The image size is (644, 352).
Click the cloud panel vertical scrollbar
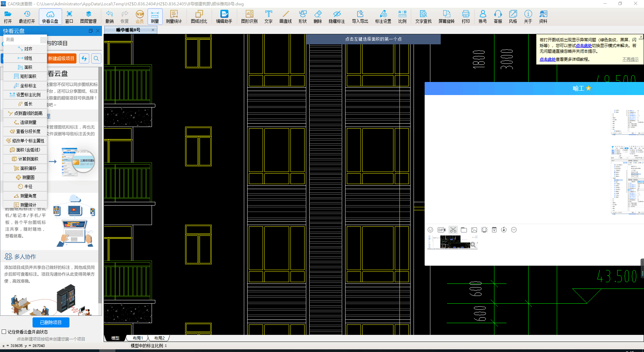click(100, 185)
